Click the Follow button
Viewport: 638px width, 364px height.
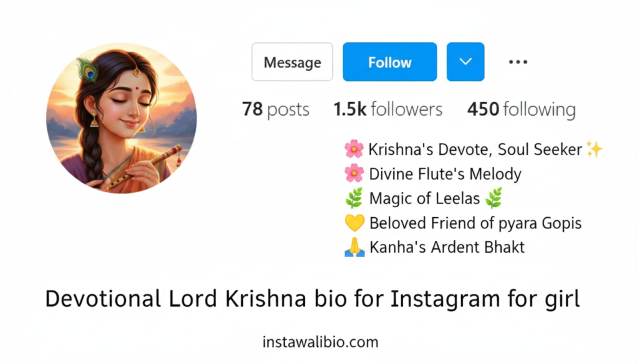pos(389,62)
